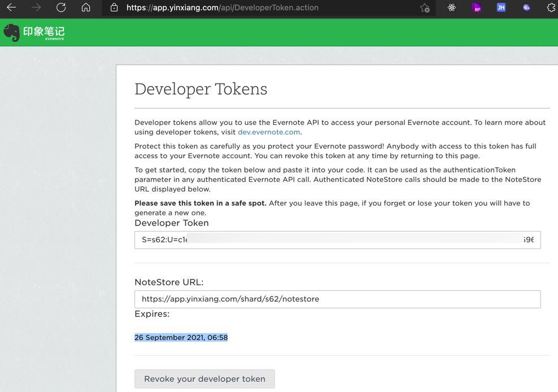Click the bold 'Please save this token in a safe spot.' text
Screen dimensions: 558x392
click(200, 203)
